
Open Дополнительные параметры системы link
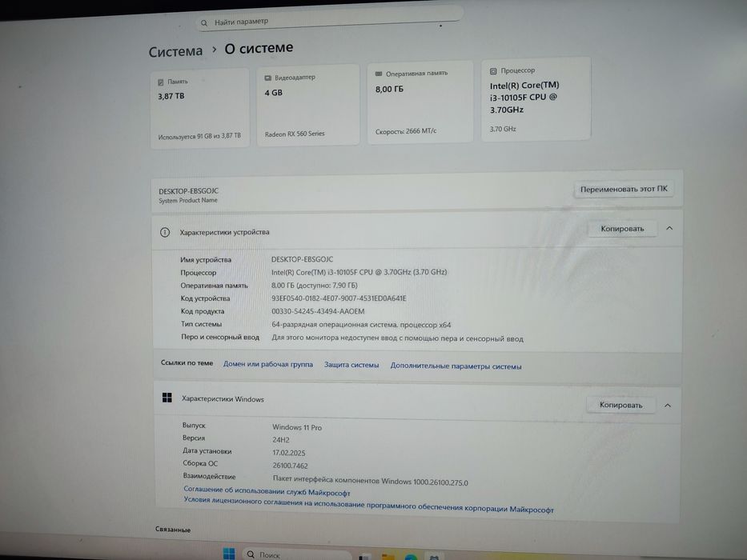pyautogui.click(x=456, y=366)
